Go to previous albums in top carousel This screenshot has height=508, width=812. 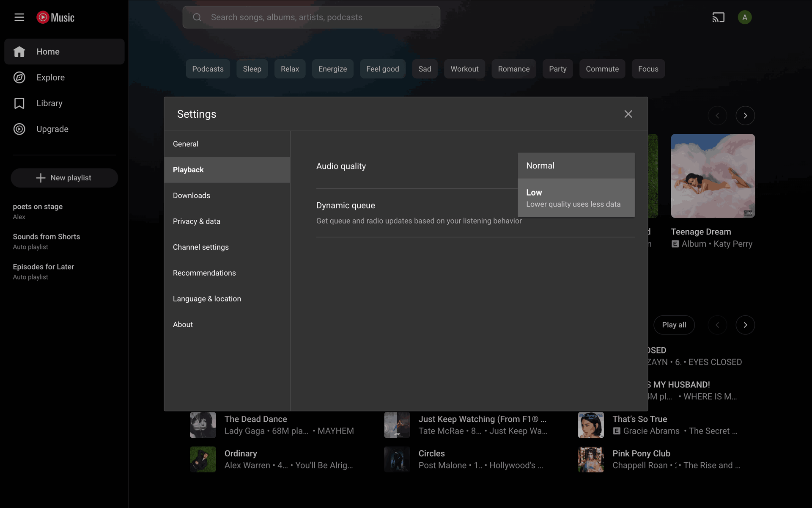(717, 116)
